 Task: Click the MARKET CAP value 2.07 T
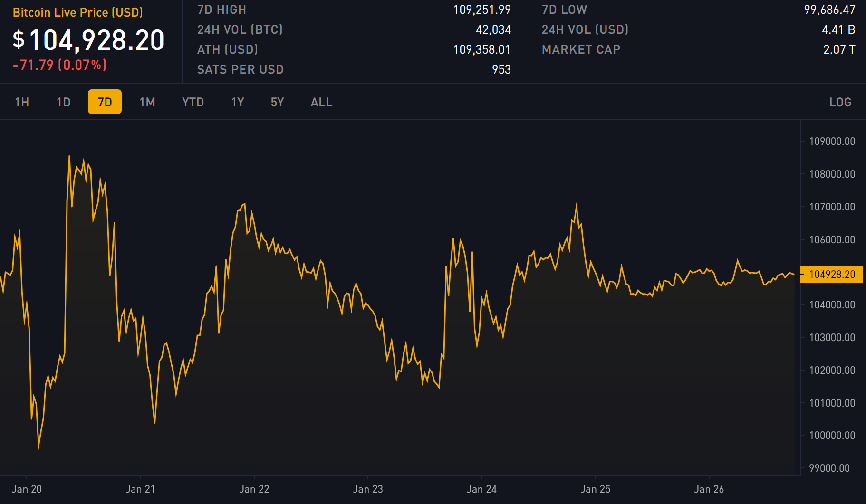[839, 49]
